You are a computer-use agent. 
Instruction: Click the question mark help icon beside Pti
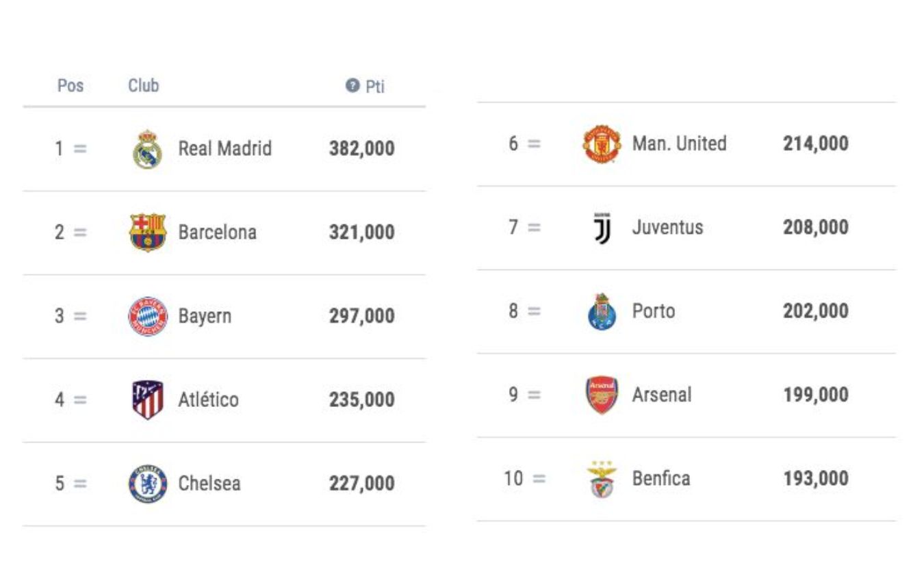(352, 86)
